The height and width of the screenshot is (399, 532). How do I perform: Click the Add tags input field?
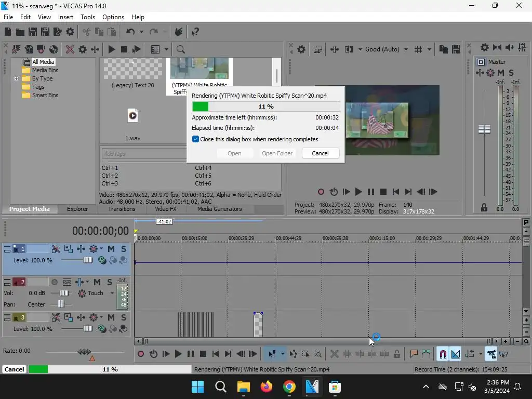(144, 154)
